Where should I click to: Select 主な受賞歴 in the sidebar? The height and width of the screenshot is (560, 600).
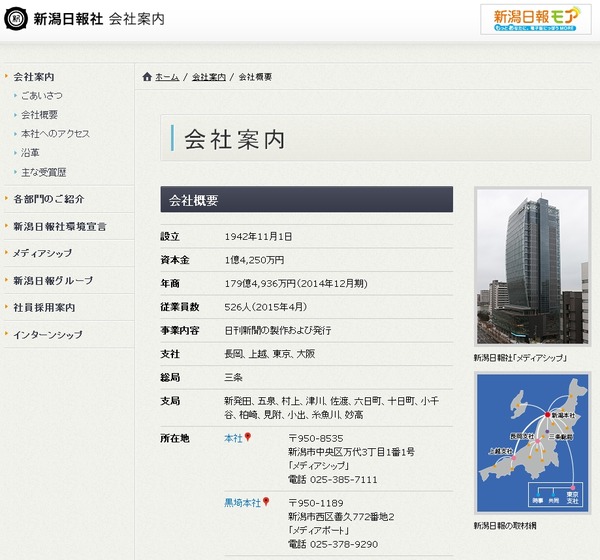pyautogui.click(x=44, y=172)
